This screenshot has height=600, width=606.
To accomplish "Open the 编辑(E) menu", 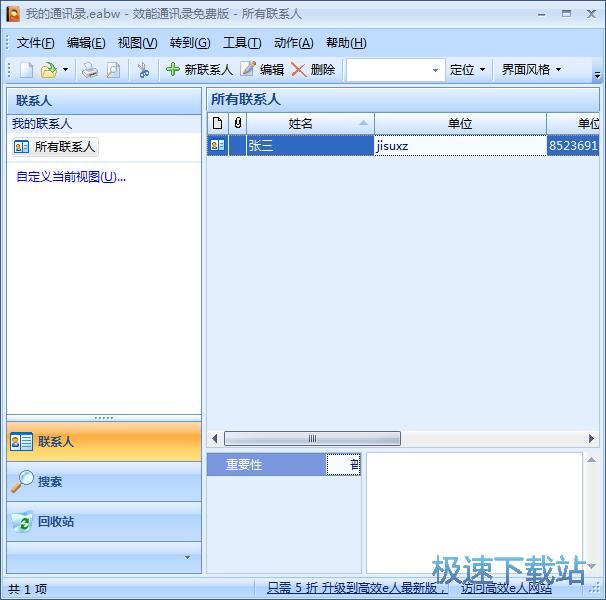I will (x=86, y=43).
